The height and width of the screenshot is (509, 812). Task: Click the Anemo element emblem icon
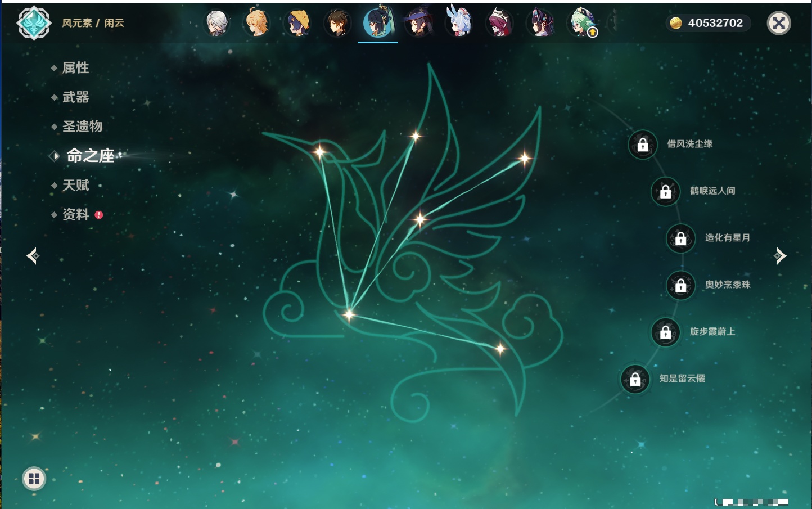pos(34,23)
